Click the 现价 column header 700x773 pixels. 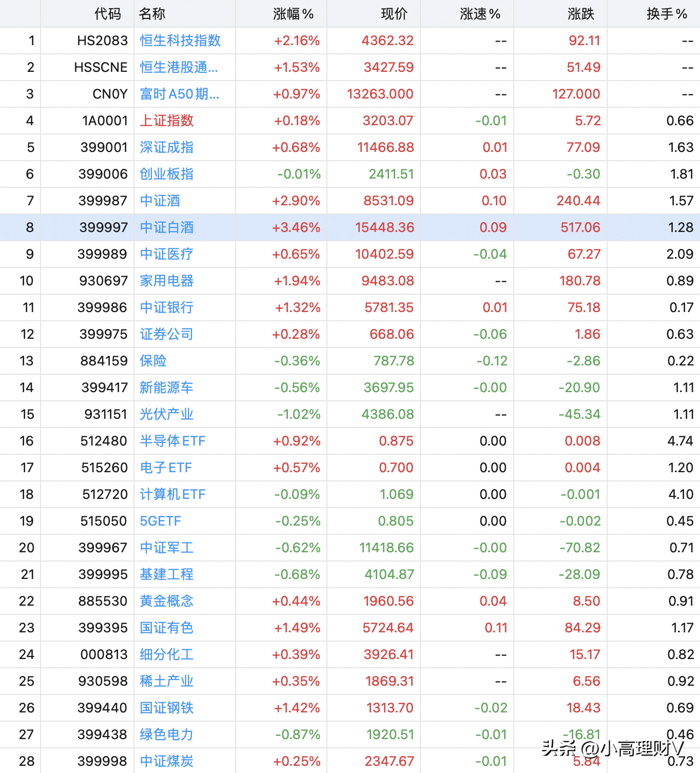(x=394, y=14)
